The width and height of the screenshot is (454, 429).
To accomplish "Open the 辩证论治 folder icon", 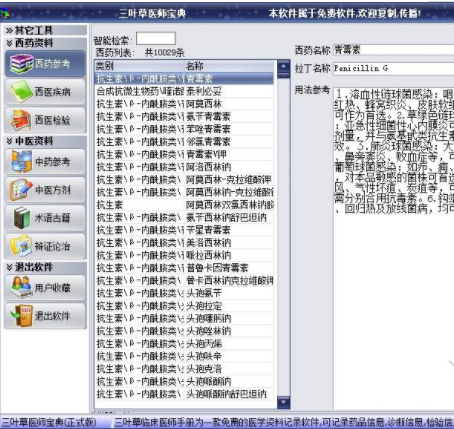I will [21, 246].
